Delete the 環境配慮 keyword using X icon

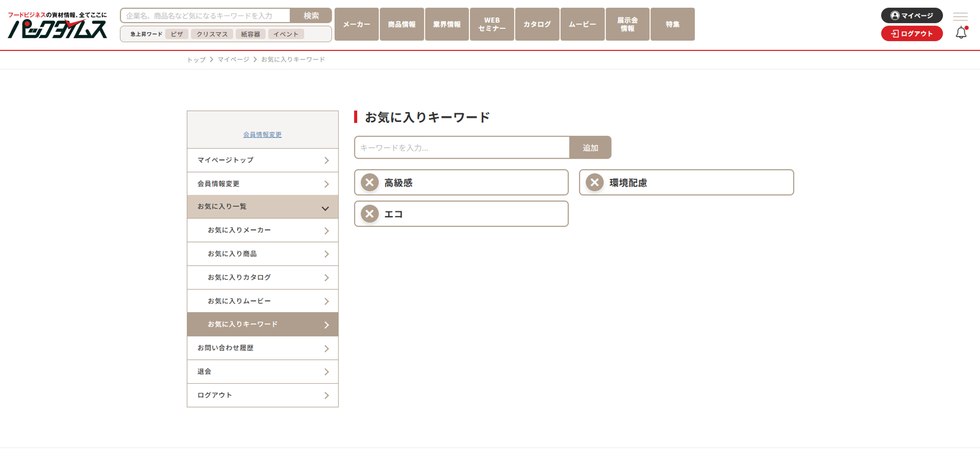point(594,183)
